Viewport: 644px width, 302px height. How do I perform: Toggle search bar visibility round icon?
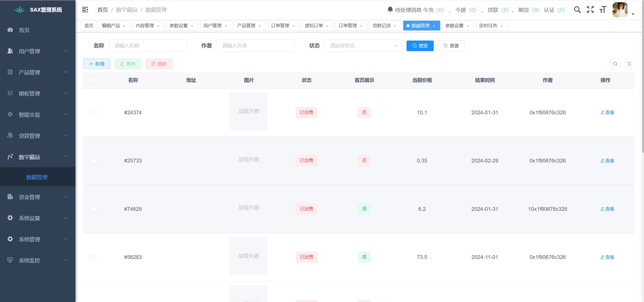point(615,64)
